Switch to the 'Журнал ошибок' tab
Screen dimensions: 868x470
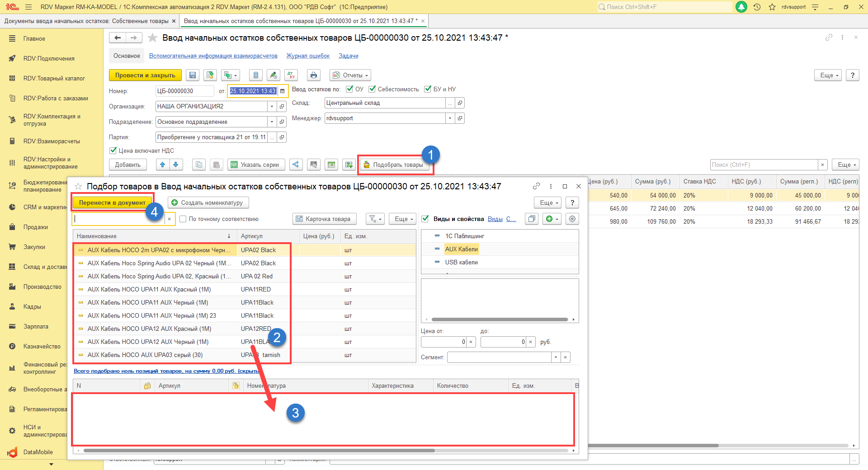click(308, 56)
